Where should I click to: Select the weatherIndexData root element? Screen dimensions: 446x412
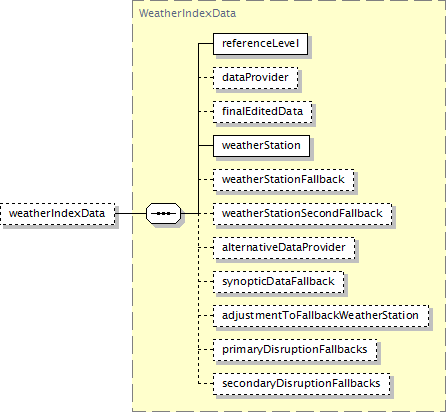pos(58,214)
